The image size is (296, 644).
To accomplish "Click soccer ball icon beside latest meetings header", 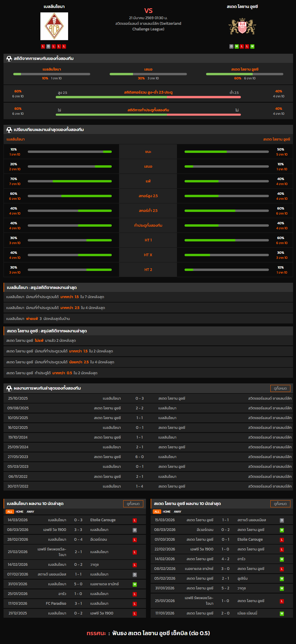I will [9, 388].
